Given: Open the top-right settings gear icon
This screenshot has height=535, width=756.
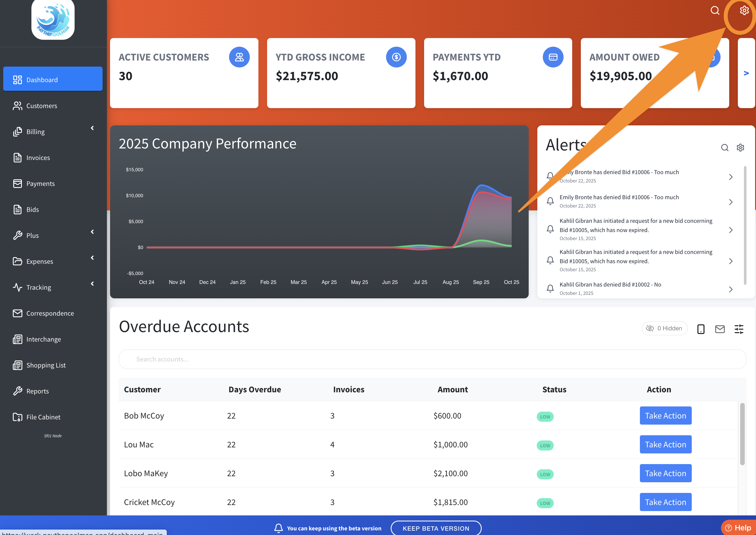Looking at the screenshot, I should tap(744, 11).
